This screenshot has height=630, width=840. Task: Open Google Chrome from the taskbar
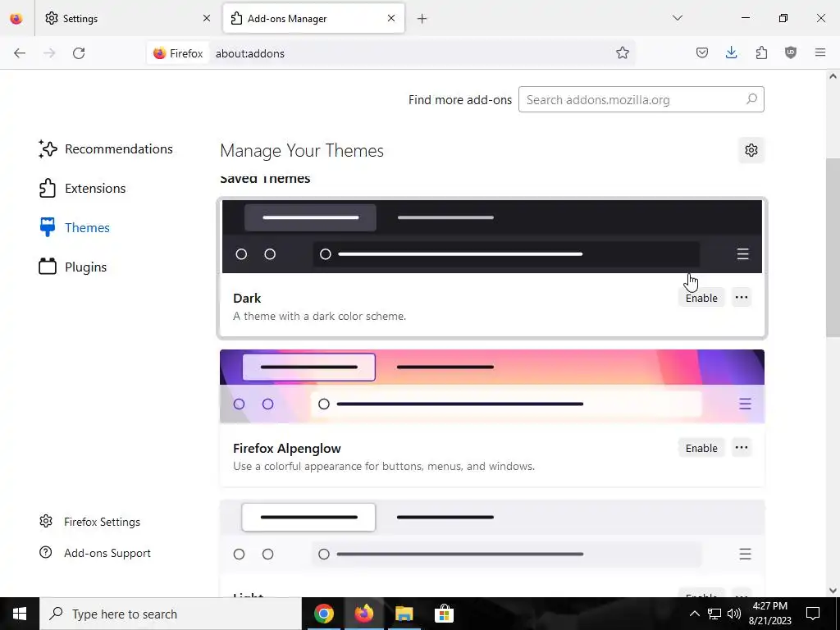pos(323,614)
